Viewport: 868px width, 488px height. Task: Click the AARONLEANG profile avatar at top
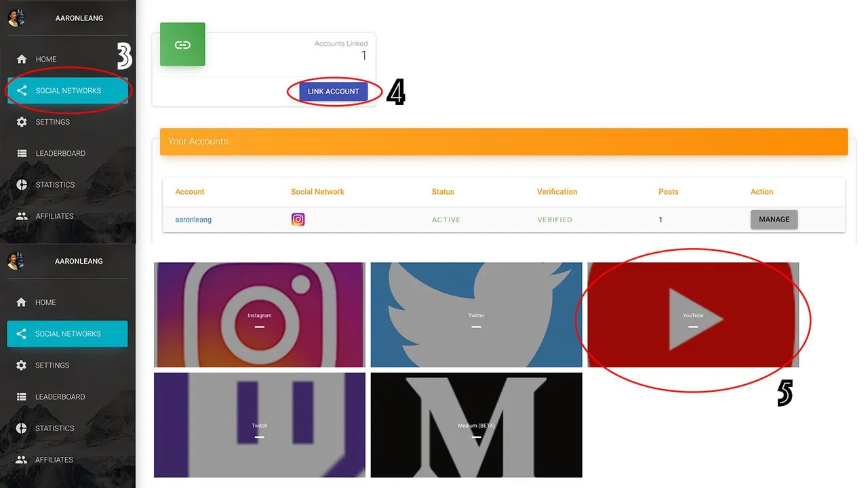pos(16,18)
